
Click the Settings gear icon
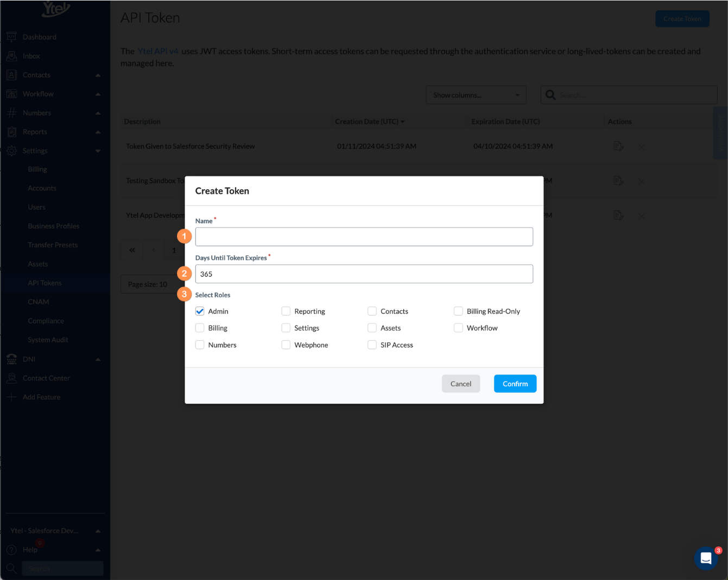tap(11, 151)
